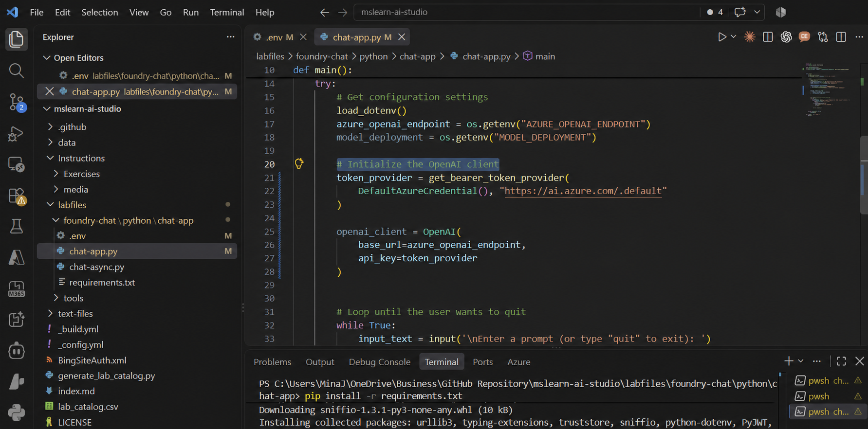Open the Help menu

point(265,12)
